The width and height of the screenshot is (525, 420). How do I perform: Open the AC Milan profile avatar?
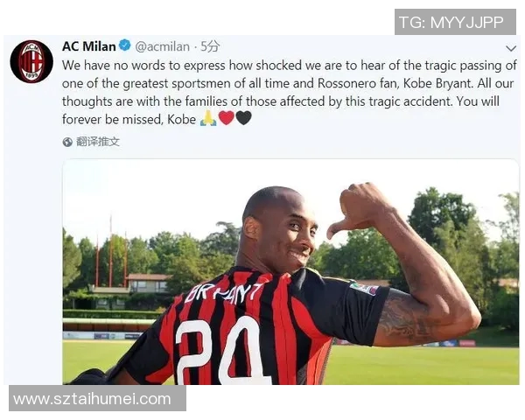(31, 61)
